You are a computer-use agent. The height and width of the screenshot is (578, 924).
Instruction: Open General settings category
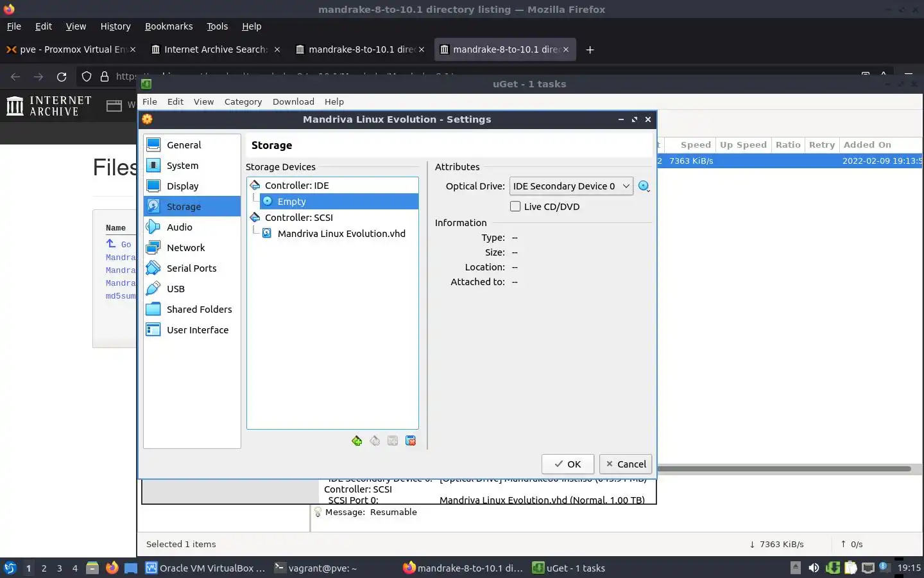[x=192, y=145]
